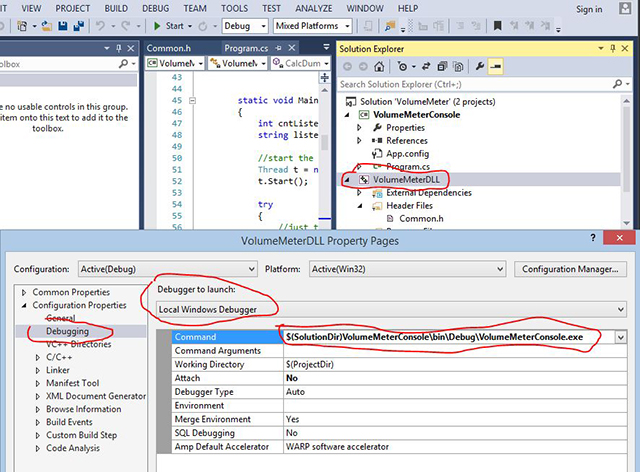Pin the Program.cs tab
The width and height of the screenshot is (640, 472).
tap(279, 48)
